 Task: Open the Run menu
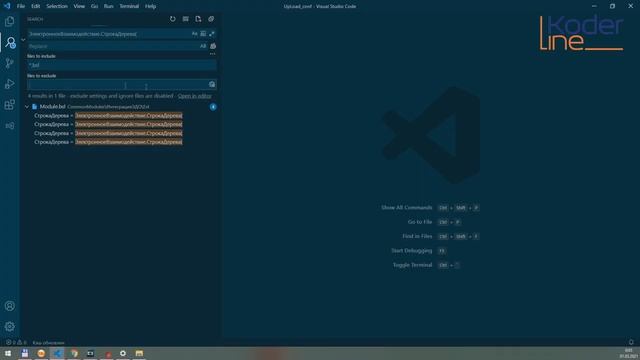click(109, 6)
